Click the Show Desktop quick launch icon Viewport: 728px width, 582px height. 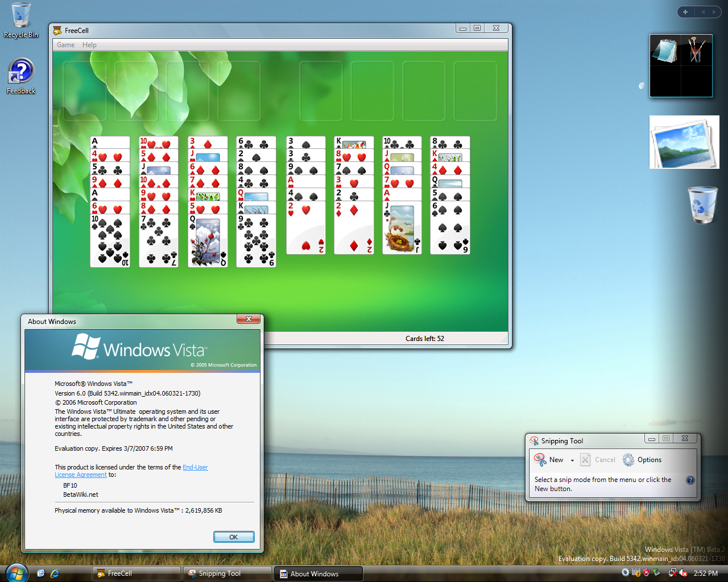[40, 573]
